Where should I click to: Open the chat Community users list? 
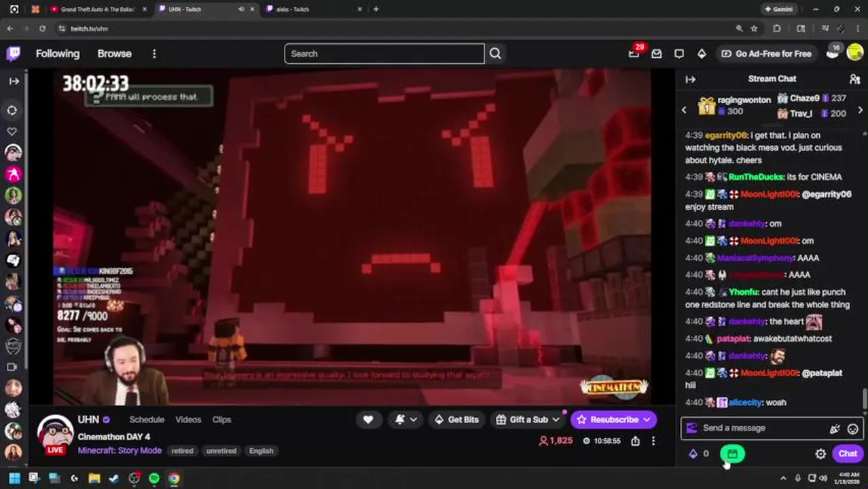point(854,79)
